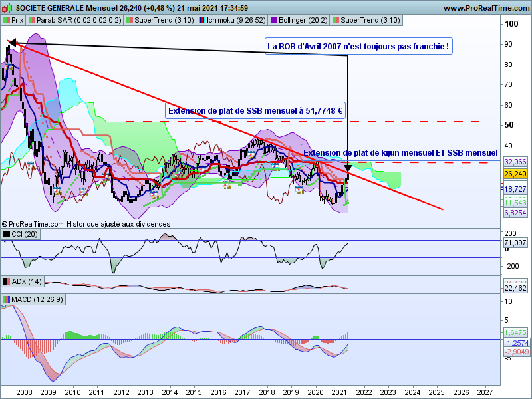Select the SuperTrend label right of Bollinger
Viewport: 532px width, 399px height.
point(366,20)
